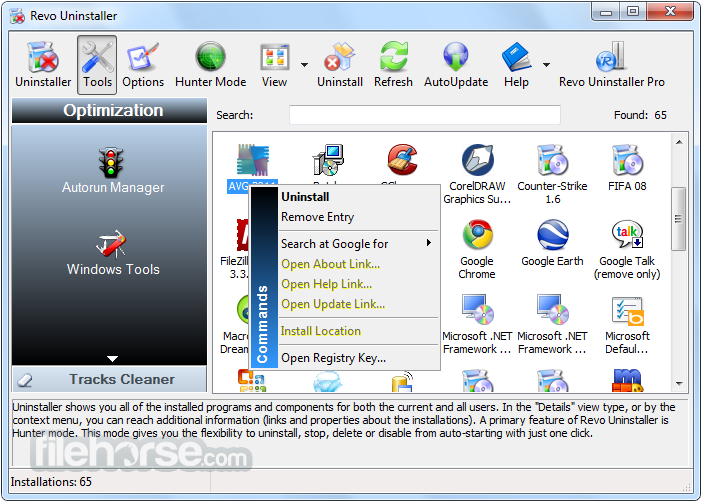Click the program list scrollbar thumb
This screenshot has width=702, height=502.
[x=679, y=219]
